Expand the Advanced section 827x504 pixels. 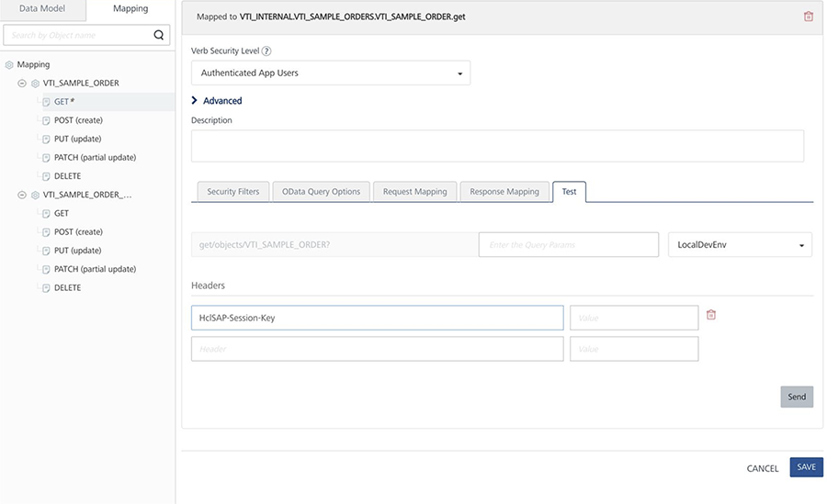tap(195, 101)
